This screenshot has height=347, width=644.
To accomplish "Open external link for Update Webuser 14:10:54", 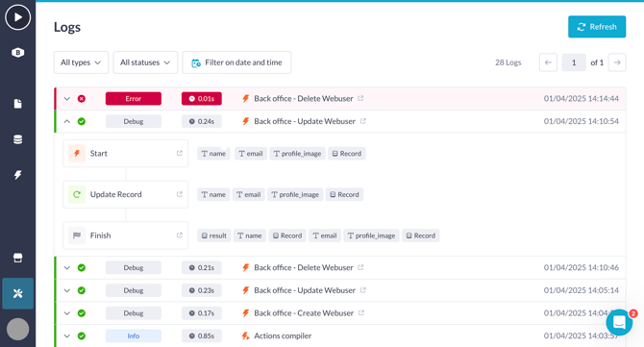I will [363, 121].
